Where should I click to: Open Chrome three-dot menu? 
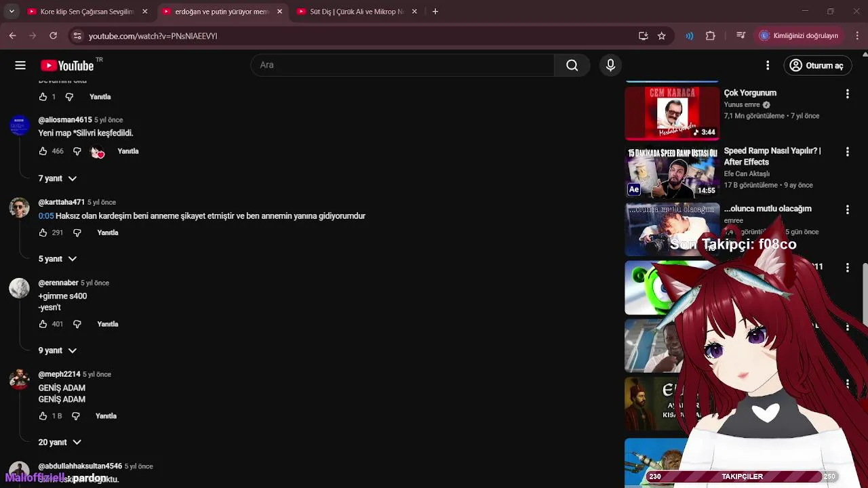(856, 36)
